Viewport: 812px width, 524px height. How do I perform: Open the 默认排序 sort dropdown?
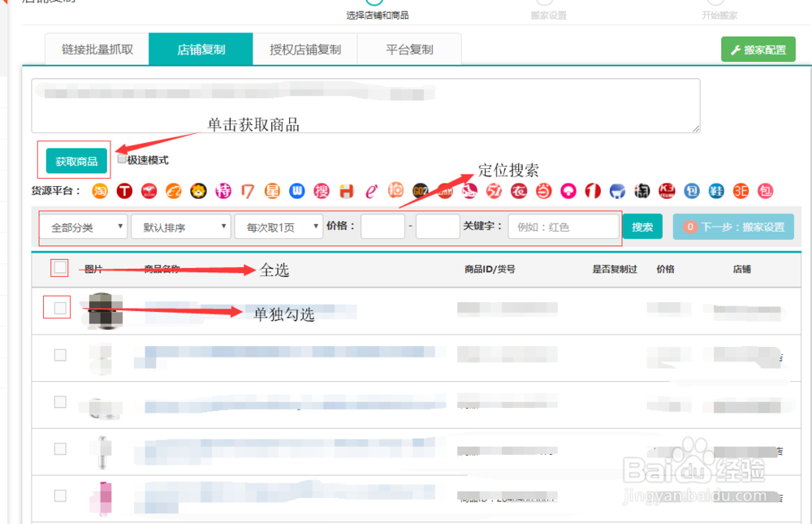click(181, 227)
